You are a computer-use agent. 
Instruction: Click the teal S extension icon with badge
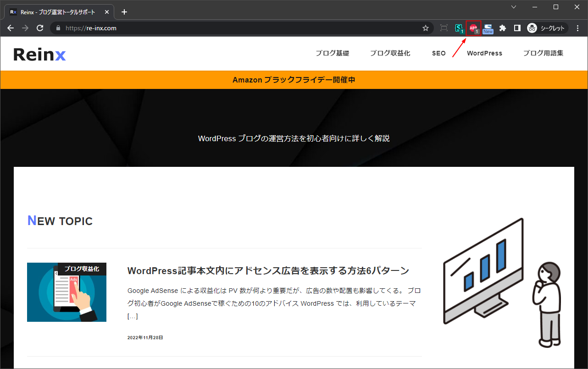point(459,28)
